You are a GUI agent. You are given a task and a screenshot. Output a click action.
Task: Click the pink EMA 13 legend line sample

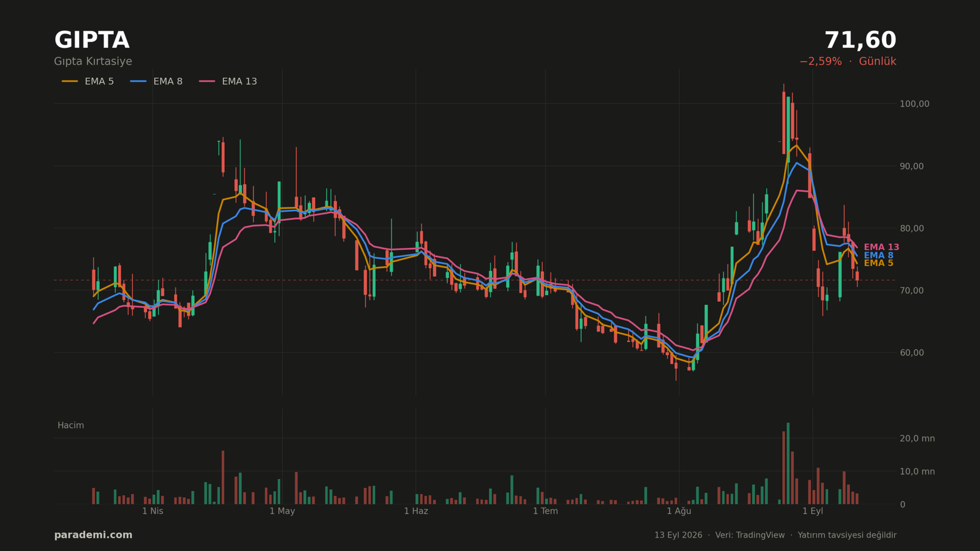207,81
